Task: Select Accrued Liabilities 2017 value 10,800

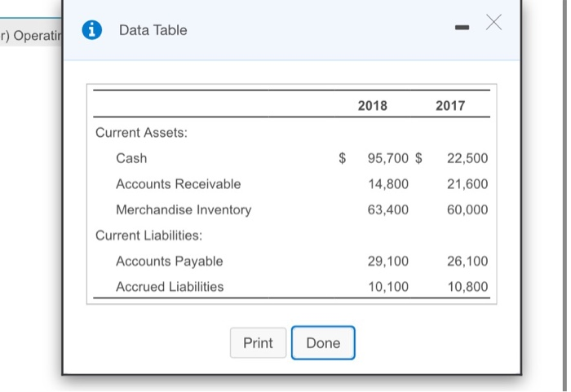Action: pyautogui.click(x=467, y=287)
